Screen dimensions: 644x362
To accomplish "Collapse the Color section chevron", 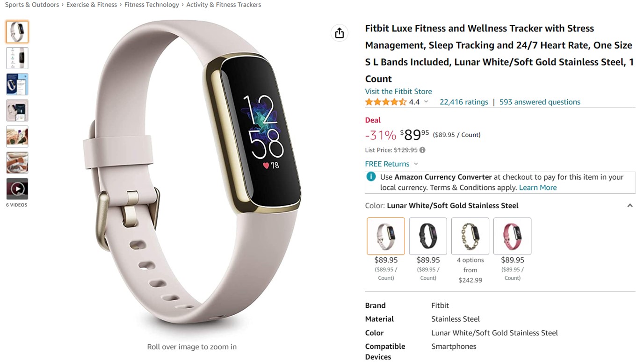I will (x=630, y=206).
